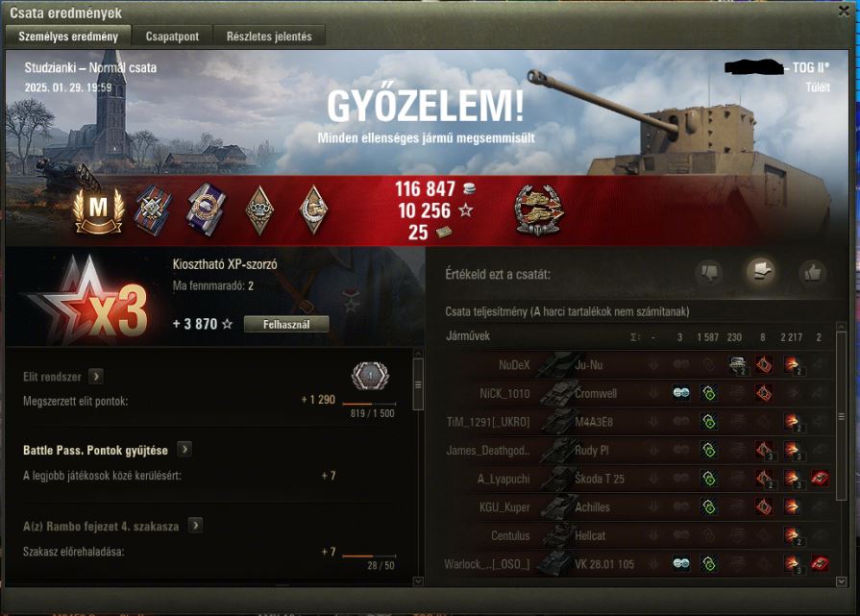Click the Felhasznál button

pos(286,324)
